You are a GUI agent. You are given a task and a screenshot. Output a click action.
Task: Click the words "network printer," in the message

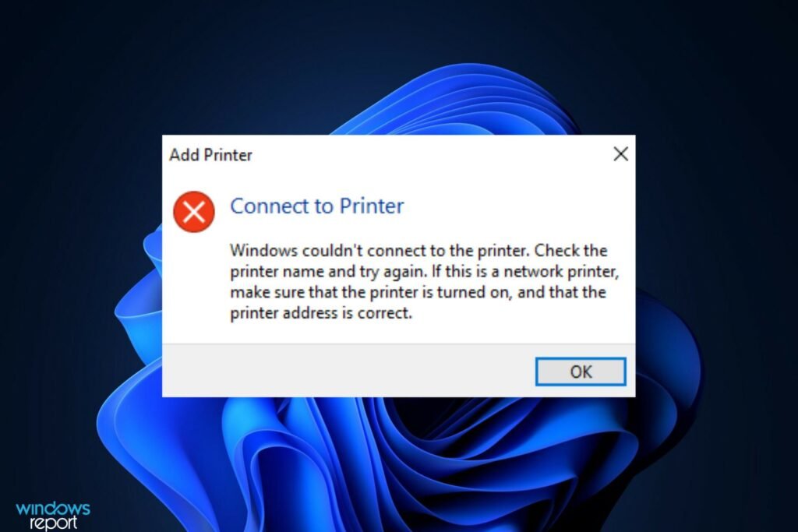pyautogui.click(x=561, y=271)
